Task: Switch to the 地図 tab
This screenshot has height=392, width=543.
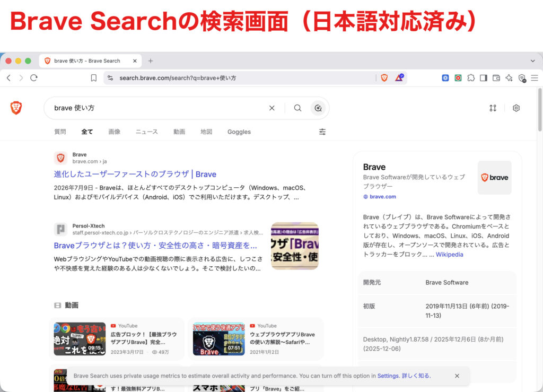Action: pyautogui.click(x=206, y=132)
